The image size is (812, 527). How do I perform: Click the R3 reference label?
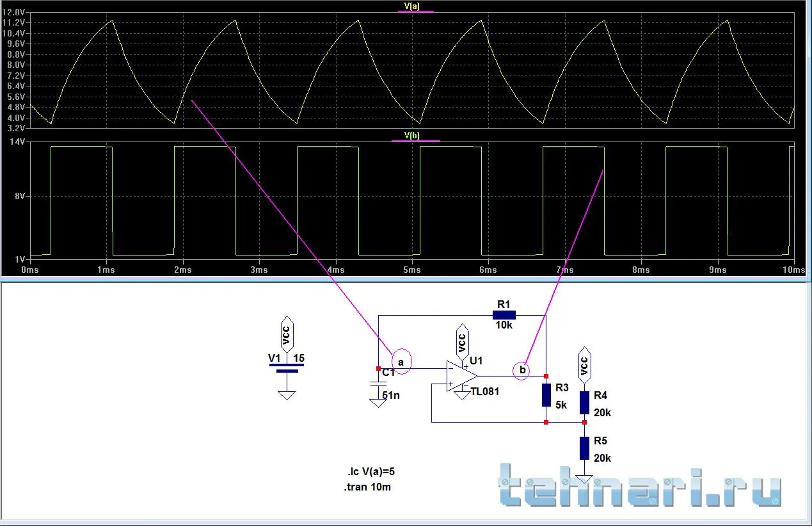562,388
